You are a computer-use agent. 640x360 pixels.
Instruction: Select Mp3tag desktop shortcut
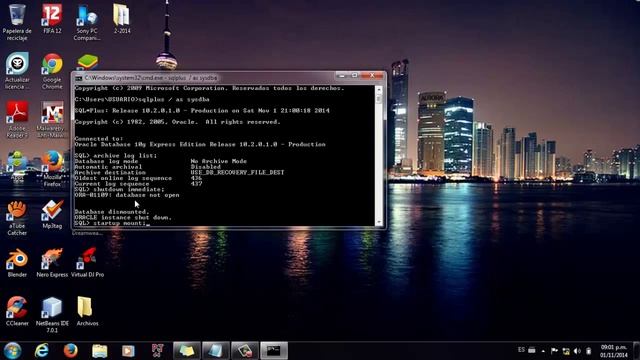[x=52, y=214]
